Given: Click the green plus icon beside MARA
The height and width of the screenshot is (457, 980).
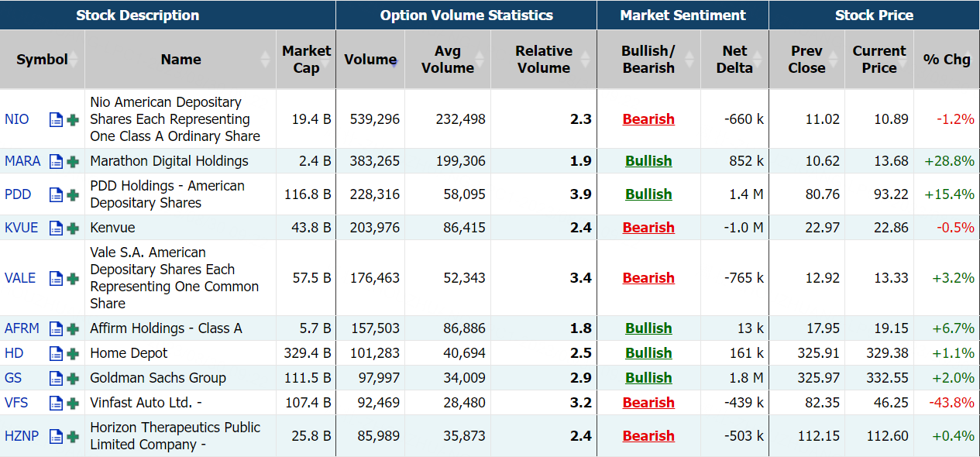Looking at the screenshot, I should click(x=73, y=161).
